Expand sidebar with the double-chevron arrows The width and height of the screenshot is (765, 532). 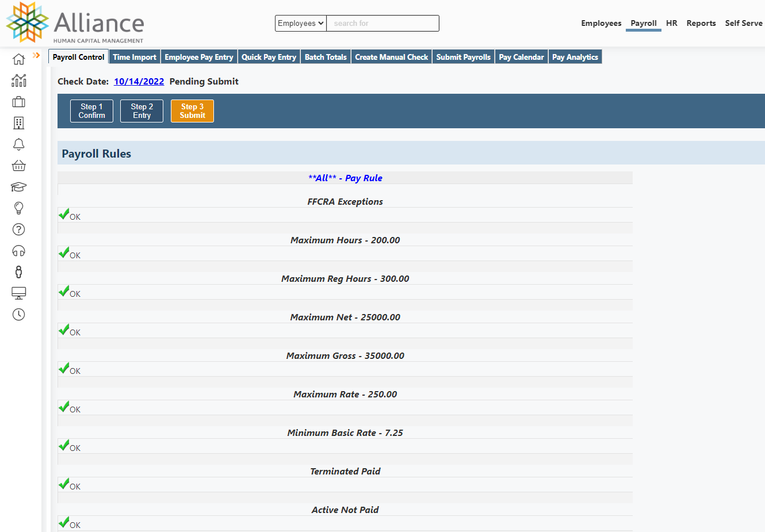point(36,55)
